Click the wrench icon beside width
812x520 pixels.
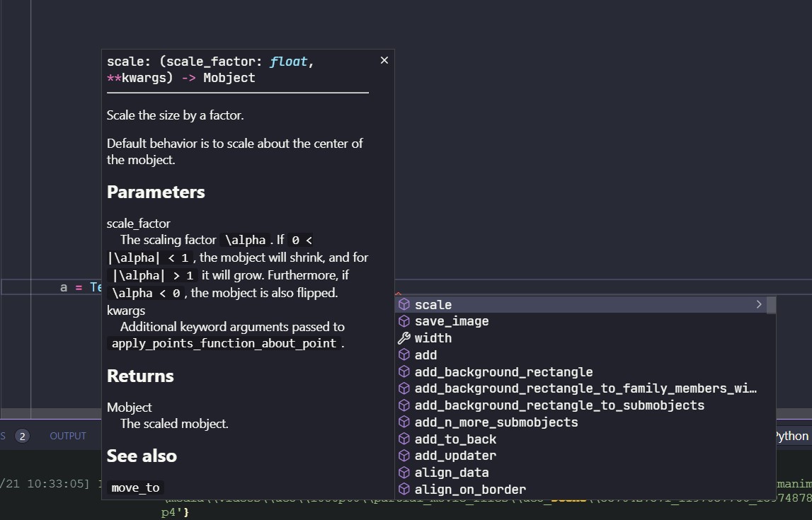click(404, 338)
